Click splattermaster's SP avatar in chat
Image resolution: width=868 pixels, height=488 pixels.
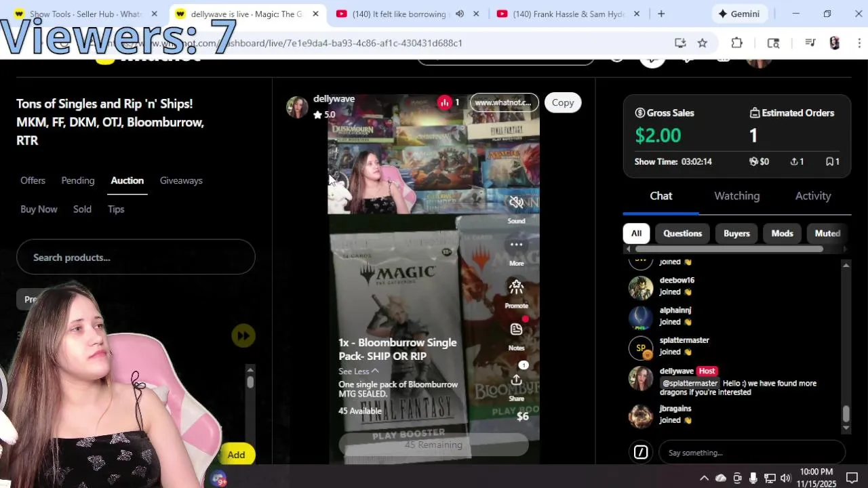641,348
